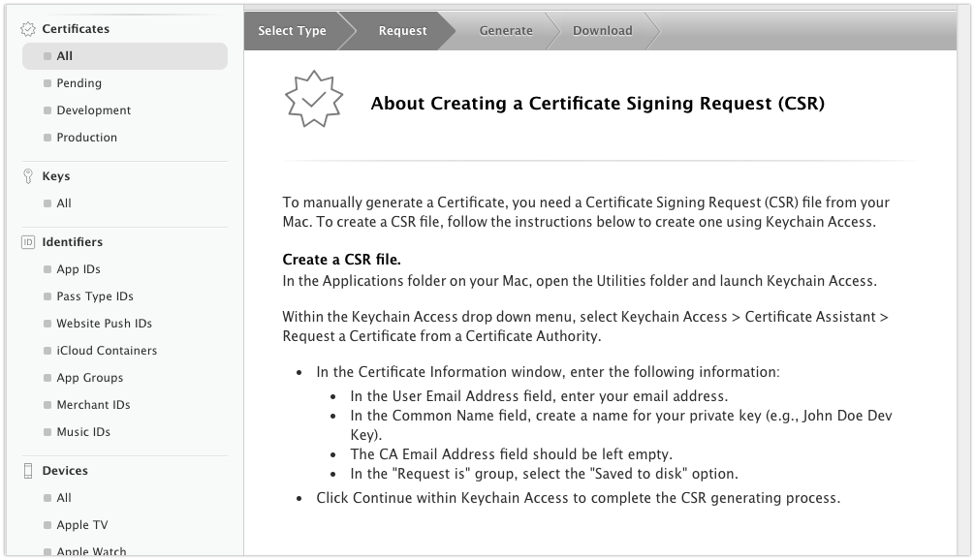Click the "Click Continue within Keychain Access" line
Screen dimensions: 975x560
579,498
